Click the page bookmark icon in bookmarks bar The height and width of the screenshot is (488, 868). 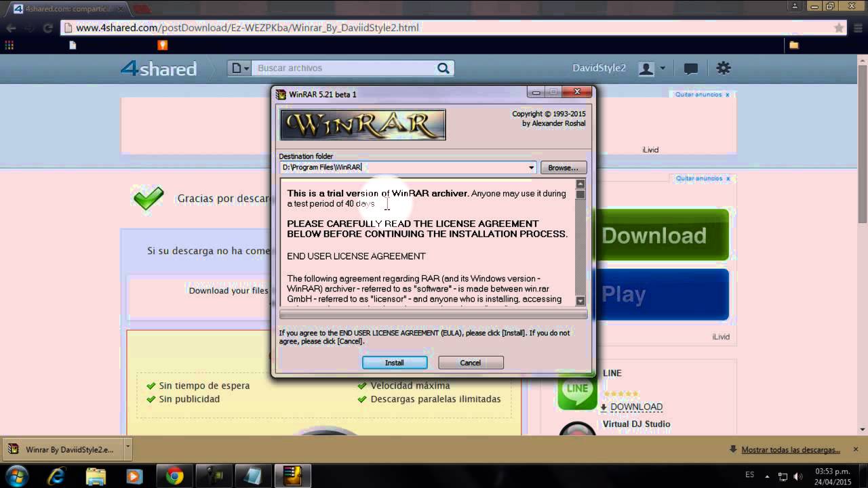(x=73, y=45)
